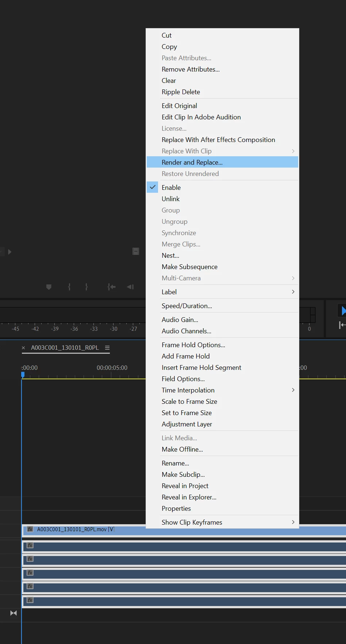The width and height of the screenshot is (346, 644).
Task: Click Render and Replace...
Action: click(x=222, y=162)
